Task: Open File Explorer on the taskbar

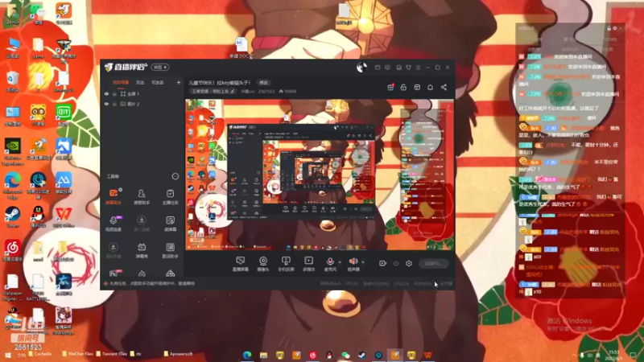Action: click(263, 355)
